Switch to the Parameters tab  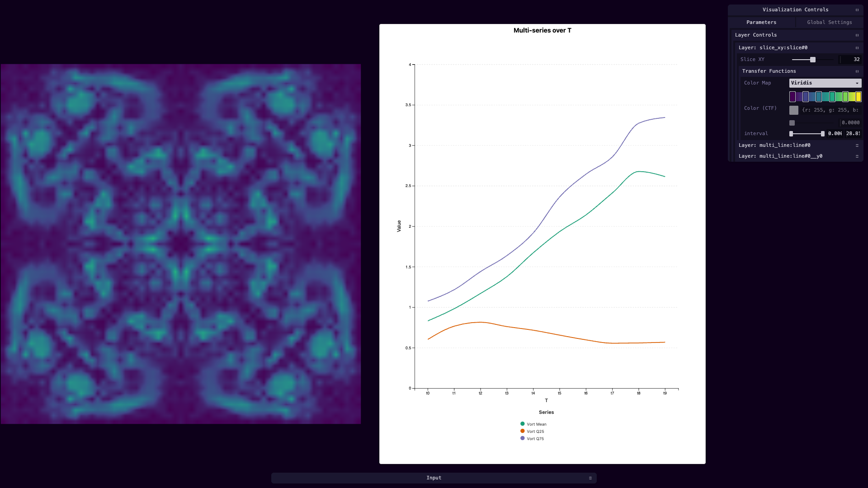pyautogui.click(x=761, y=22)
